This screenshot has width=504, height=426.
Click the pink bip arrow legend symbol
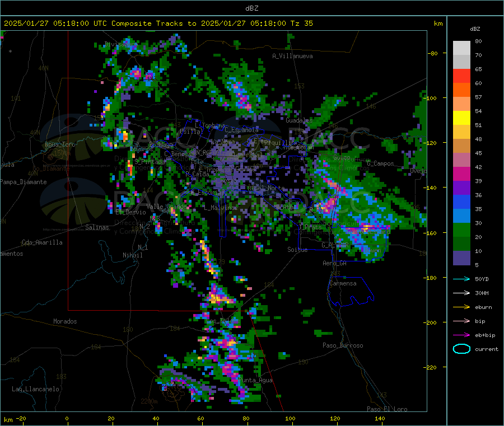click(461, 321)
